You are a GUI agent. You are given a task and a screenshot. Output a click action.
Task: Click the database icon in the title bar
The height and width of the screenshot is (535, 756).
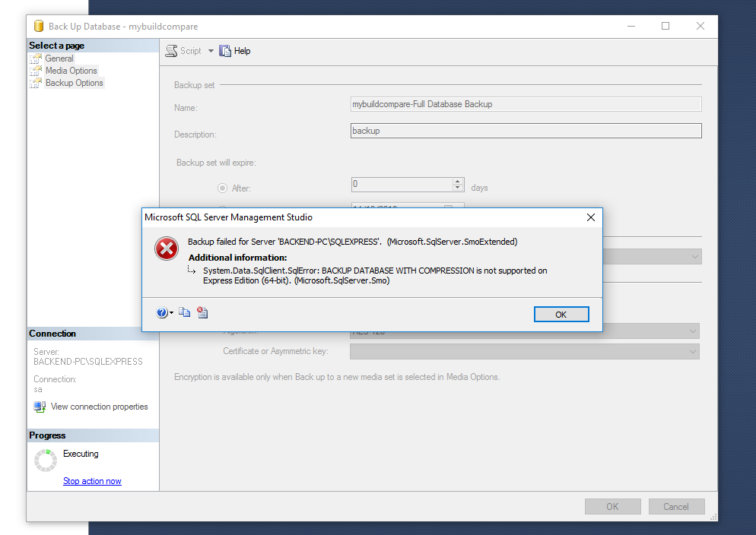point(39,26)
